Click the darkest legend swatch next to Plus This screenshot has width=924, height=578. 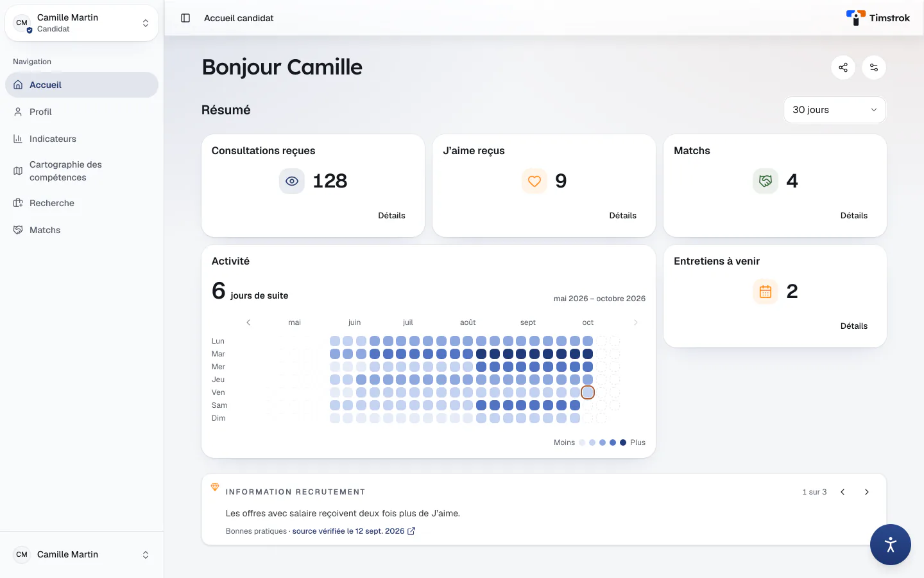tap(623, 442)
